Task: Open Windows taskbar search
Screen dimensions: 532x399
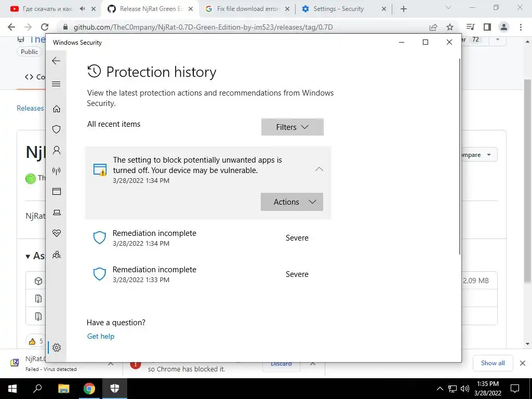Action: pyautogui.click(x=37, y=389)
